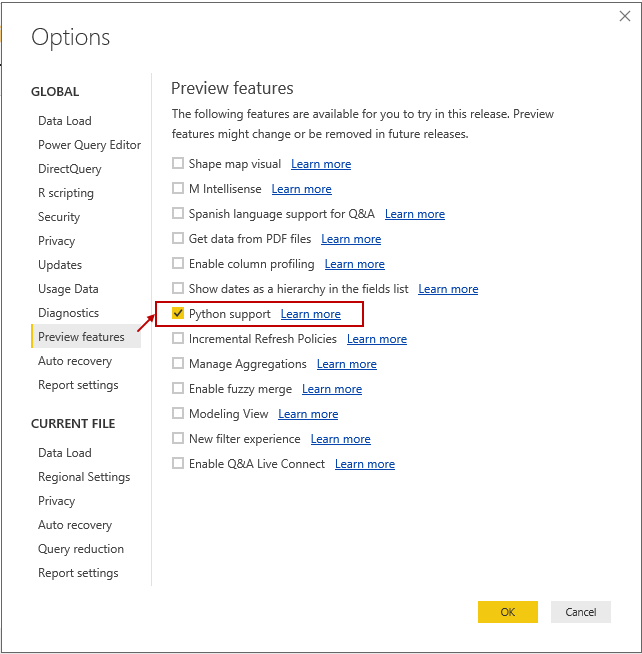Check Get data from PDF files
This screenshot has width=642, height=654.
(178, 239)
